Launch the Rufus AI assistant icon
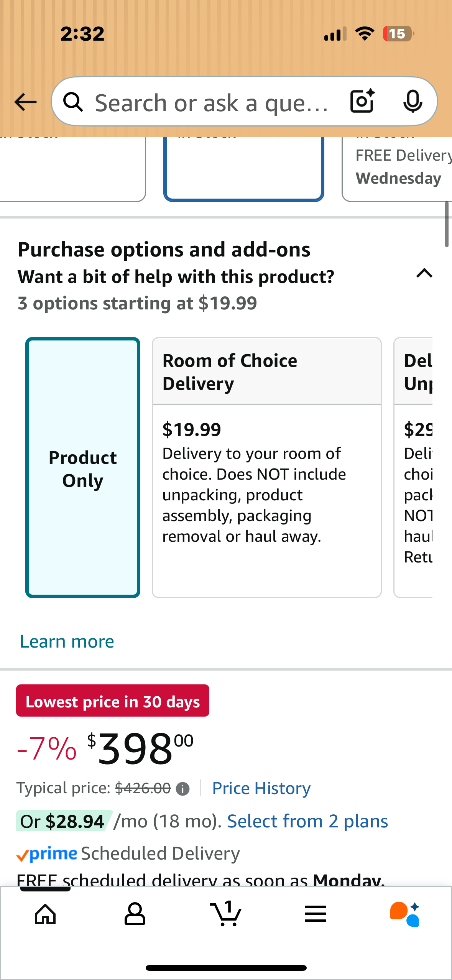 point(405,914)
